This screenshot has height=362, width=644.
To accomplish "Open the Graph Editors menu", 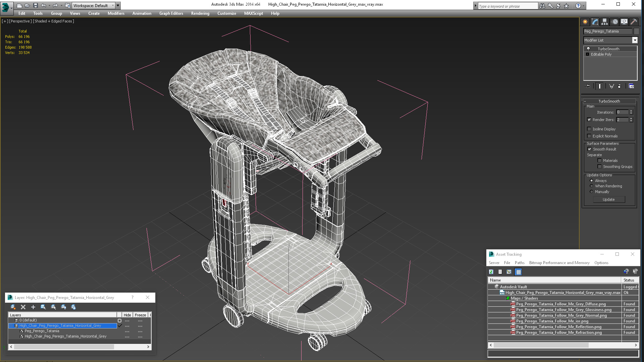I will [x=171, y=13].
